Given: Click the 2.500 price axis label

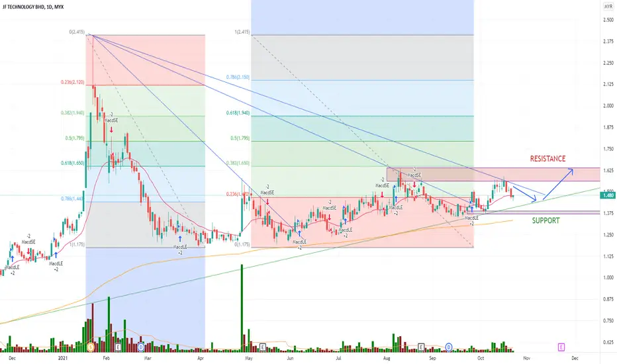Looking at the screenshot, I should pos(608,20).
